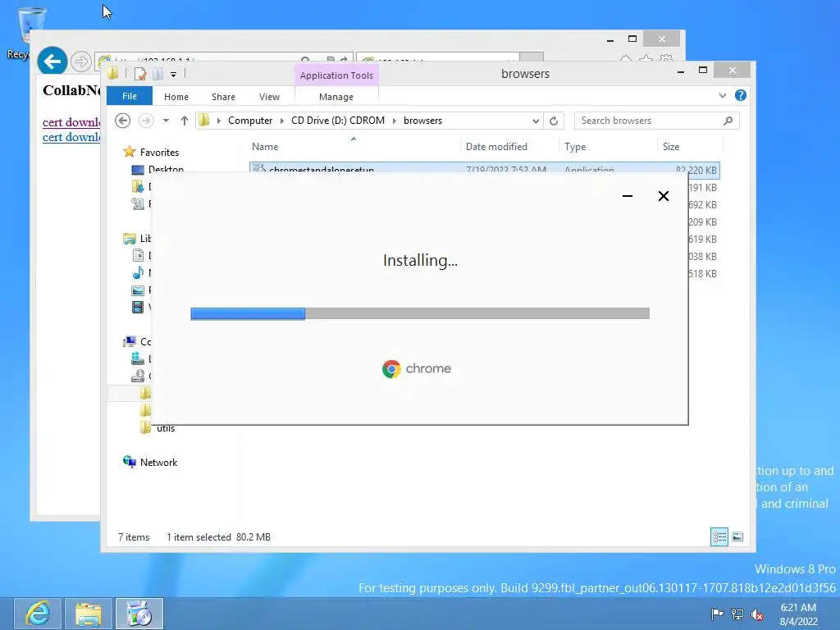The width and height of the screenshot is (840, 630).
Task: Click back arrow in Internet Explorer window
Action: (52, 62)
